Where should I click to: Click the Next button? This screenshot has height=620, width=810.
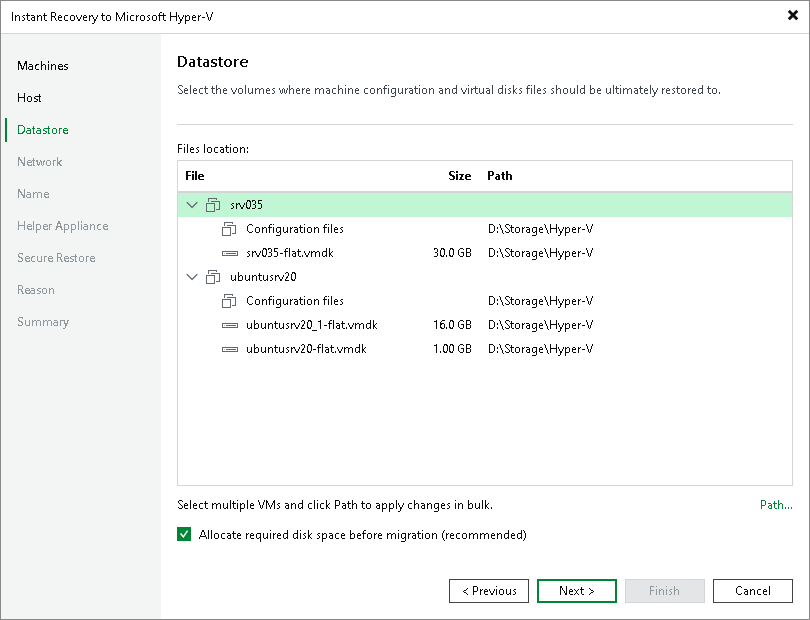click(x=576, y=590)
